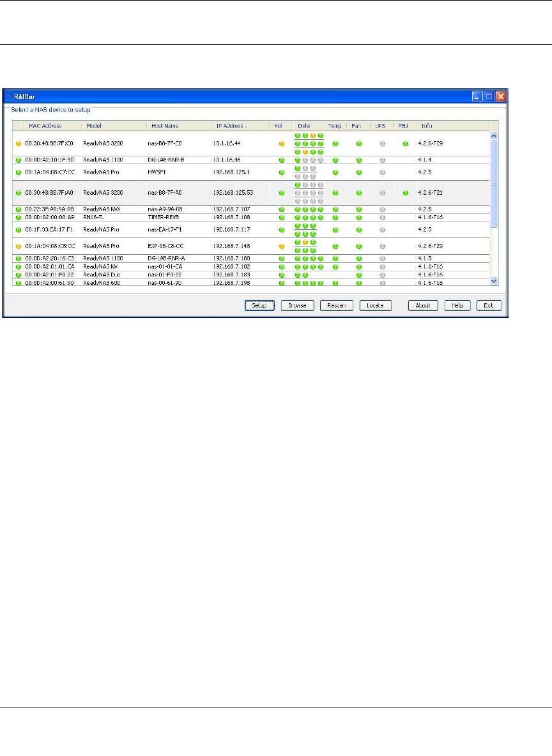
Task: Click orange Vol indicator for EXP-08-C8-CC
Action: point(282,246)
